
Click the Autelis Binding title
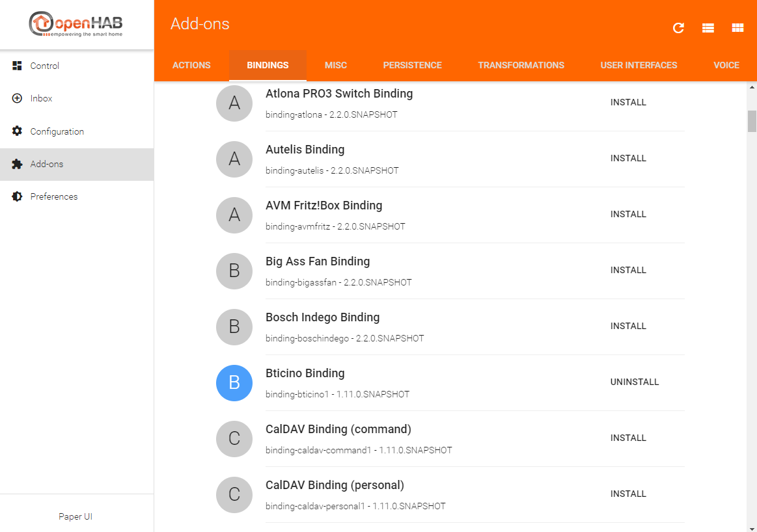point(305,150)
